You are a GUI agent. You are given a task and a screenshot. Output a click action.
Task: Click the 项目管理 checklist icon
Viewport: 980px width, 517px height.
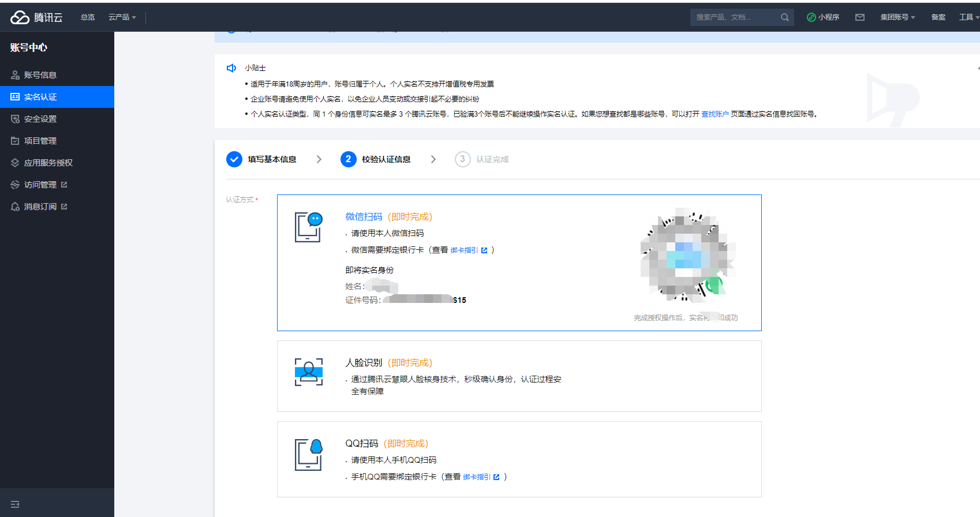[15, 141]
